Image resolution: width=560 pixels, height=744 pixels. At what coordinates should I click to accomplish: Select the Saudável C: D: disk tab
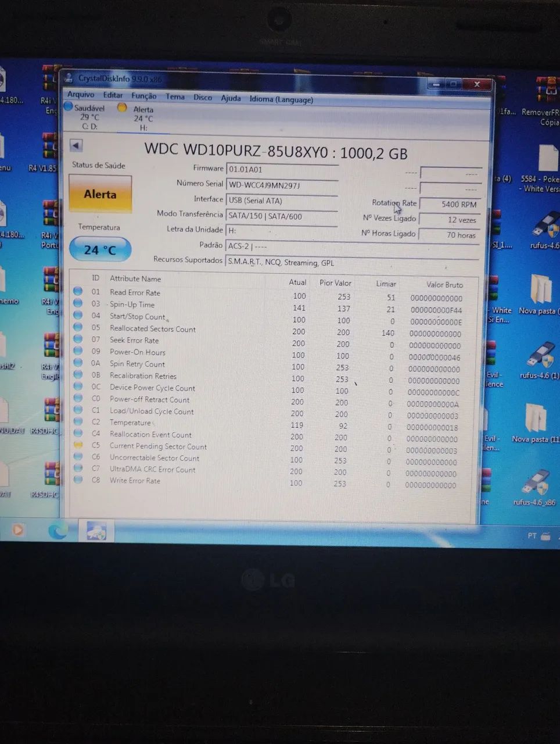click(x=85, y=117)
